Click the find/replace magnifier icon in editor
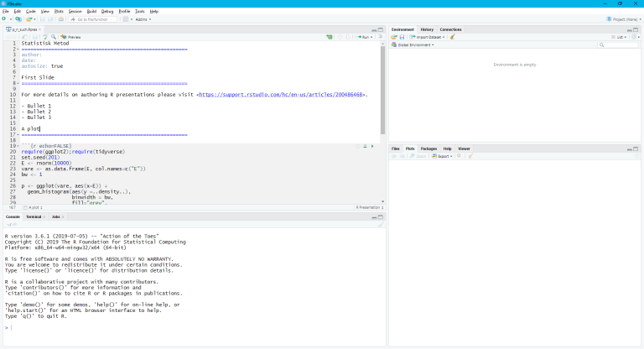 point(54,37)
